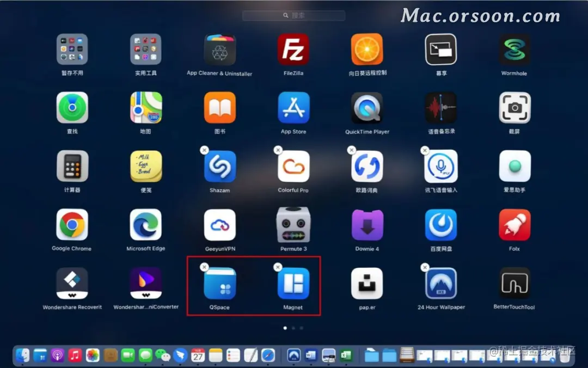
Task: Select the first Launchpad page dot
Action: 285,328
